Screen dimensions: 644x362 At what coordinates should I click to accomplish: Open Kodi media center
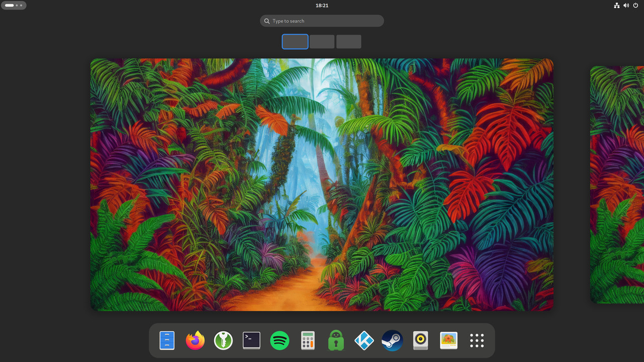(364, 340)
